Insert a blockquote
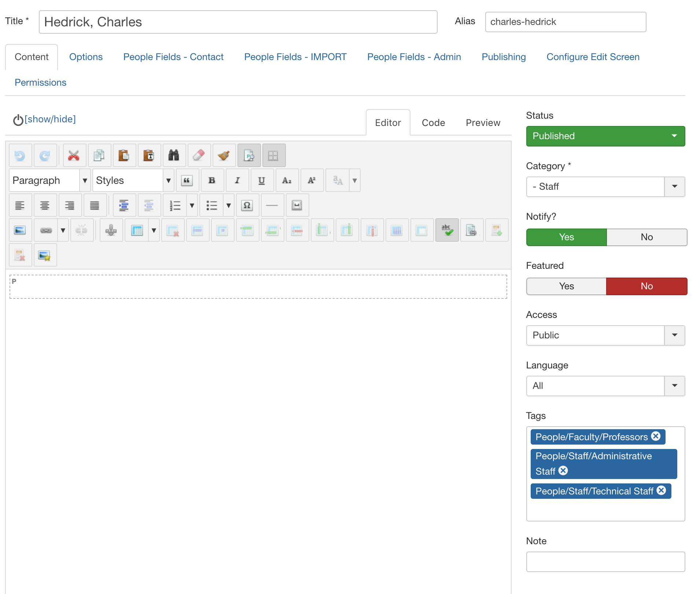Viewport: 700px width, 594px height. (187, 181)
